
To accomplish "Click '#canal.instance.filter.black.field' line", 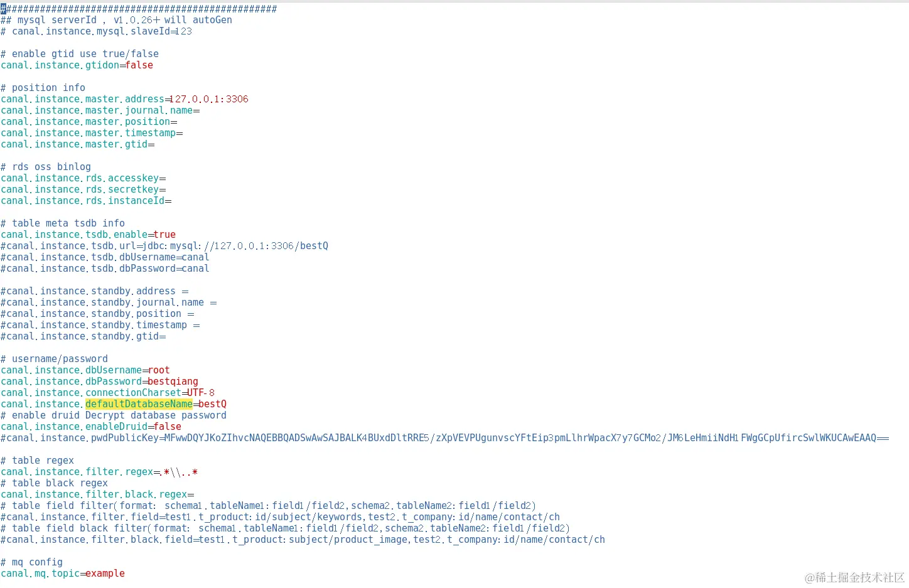I will coord(303,540).
